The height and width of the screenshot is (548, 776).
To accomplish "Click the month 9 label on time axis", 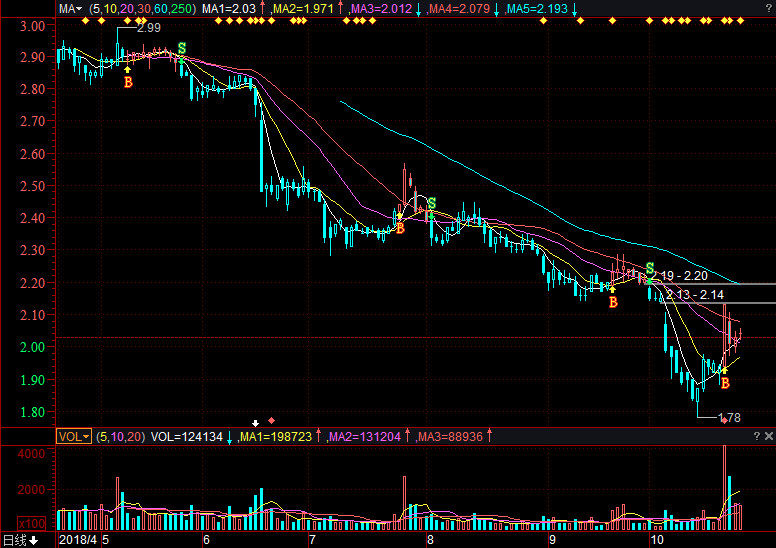I will click(552, 540).
